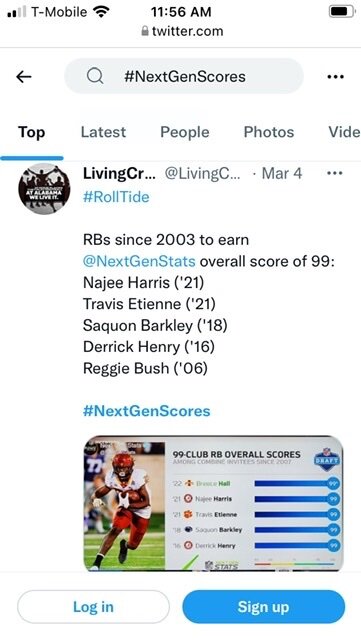Viewport: 361px width, 640px height.
Task: Switch to the Latest tab
Action: tap(103, 132)
